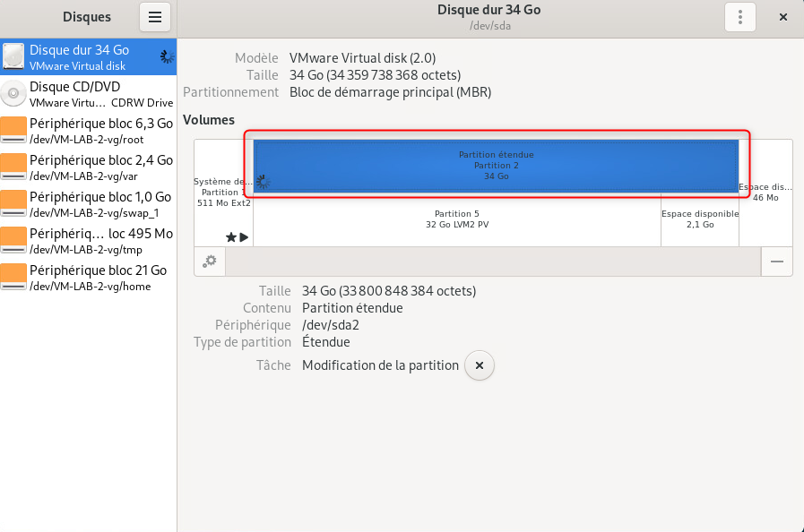The width and height of the screenshot is (804, 532).
Task: Select the 46 Mo free space volume
Action: (765, 193)
